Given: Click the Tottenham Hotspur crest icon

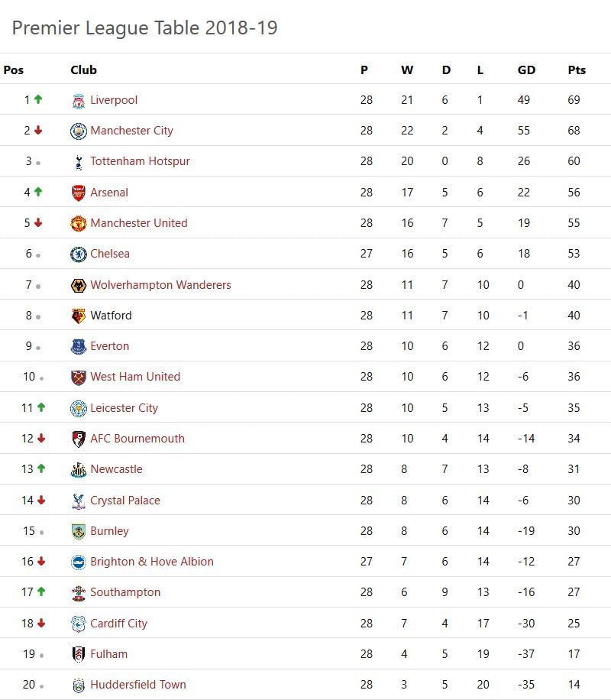Looking at the screenshot, I should click(x=79, y=162).
